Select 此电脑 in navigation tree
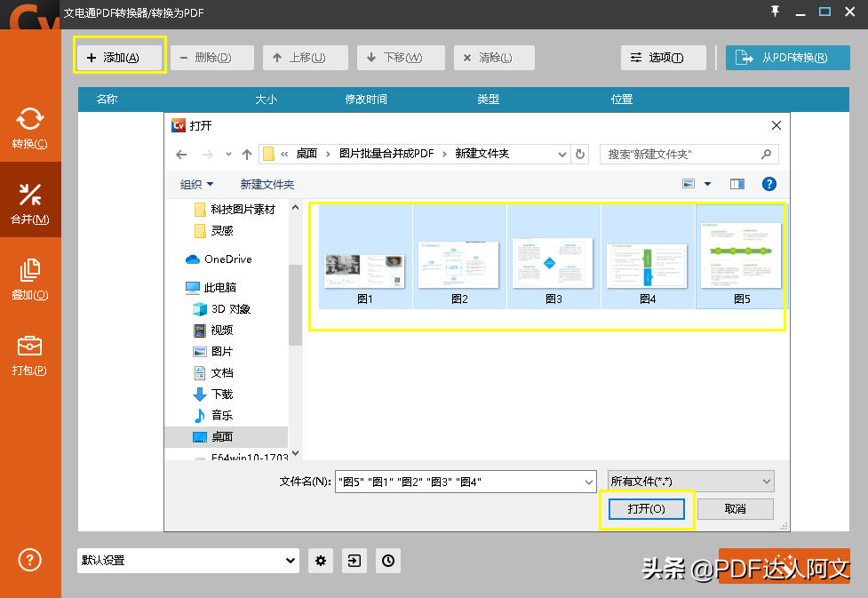This screenshot has width=868, height=598. pyautogui.click(x=211, y=287)
